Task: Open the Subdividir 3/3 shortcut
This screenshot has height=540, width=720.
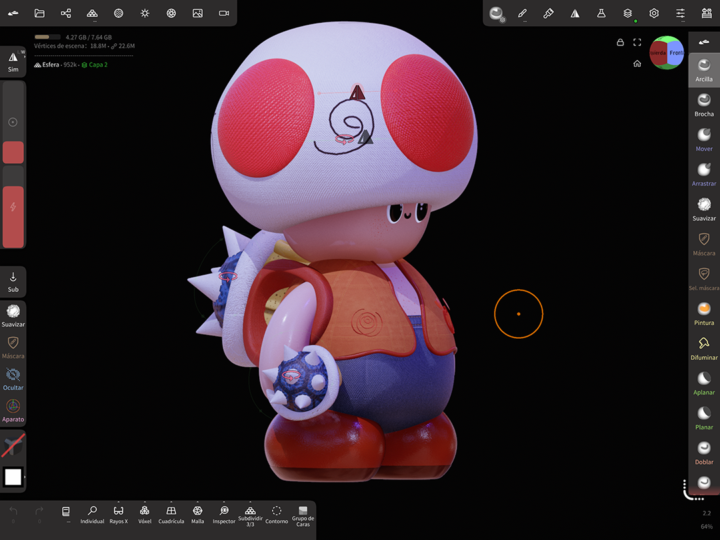Action: point(250,515)
